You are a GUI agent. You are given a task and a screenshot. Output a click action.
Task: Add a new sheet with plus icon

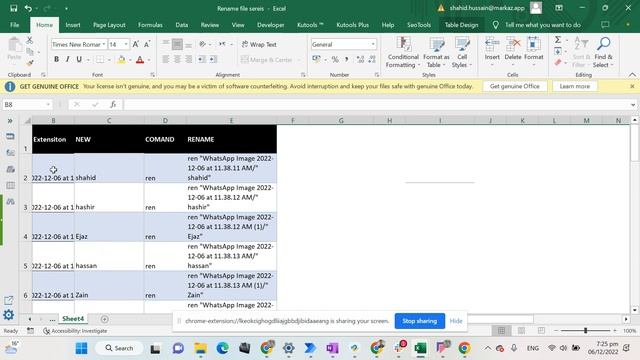pyautogui.click(x=104, y=319)
